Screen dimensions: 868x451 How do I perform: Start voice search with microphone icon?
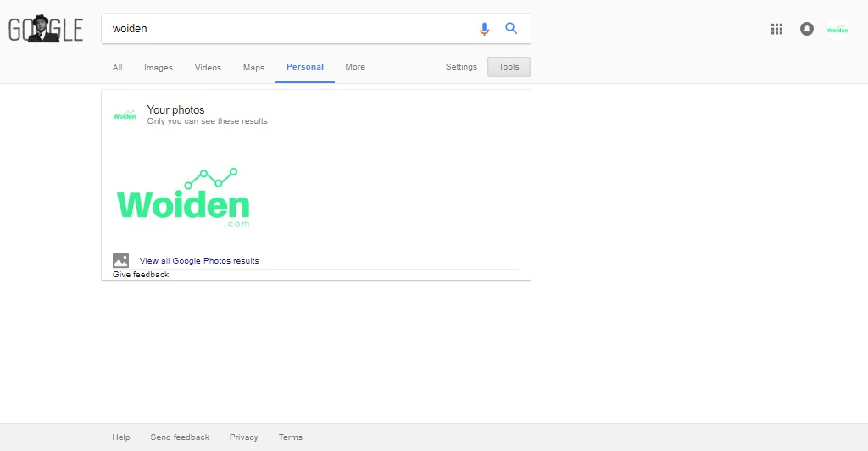[484, 28]
